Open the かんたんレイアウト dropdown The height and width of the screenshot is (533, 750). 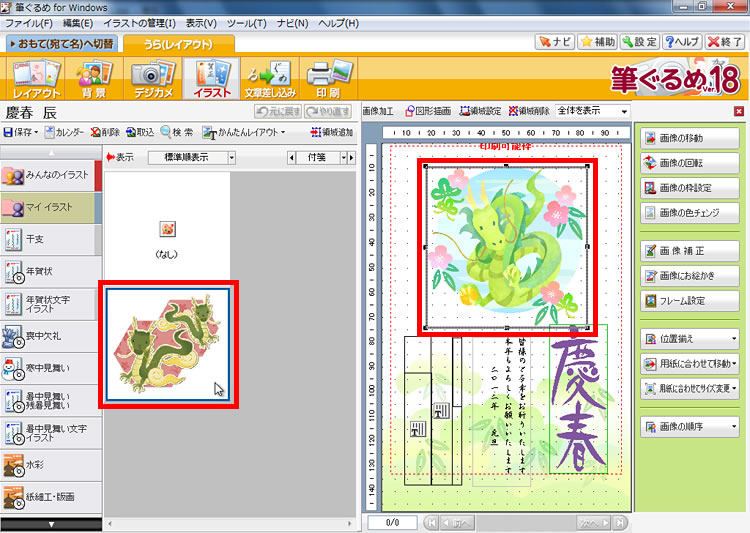pyautogui.click(x=243, y=132)
